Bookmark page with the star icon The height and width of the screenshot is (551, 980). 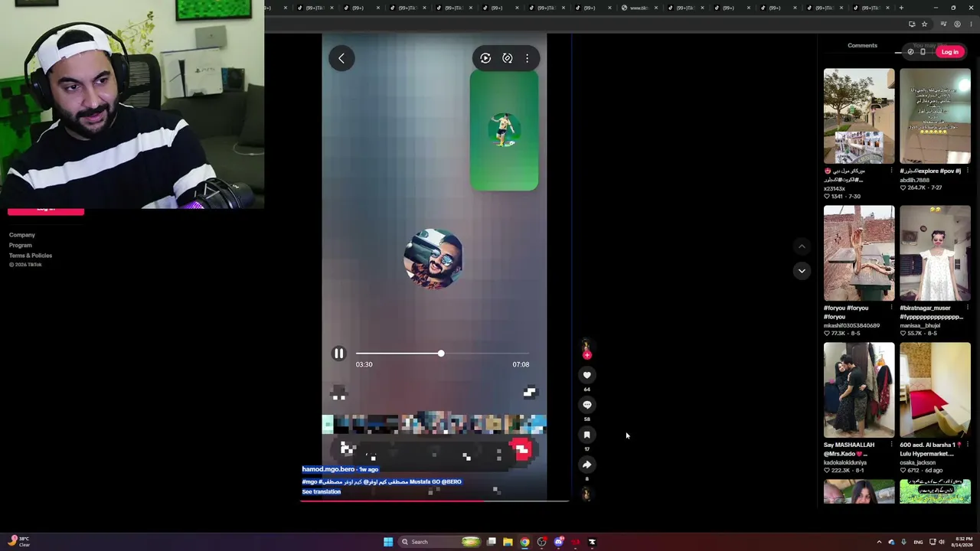tap(924, 24)
